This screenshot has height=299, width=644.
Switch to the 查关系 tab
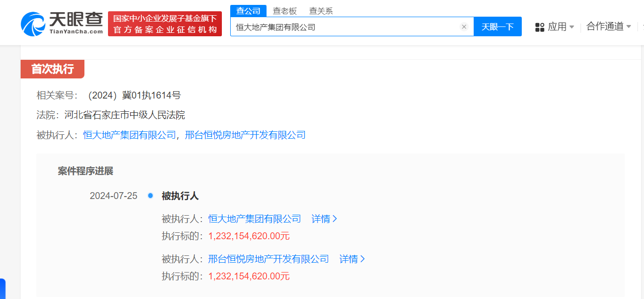(321, 10)
